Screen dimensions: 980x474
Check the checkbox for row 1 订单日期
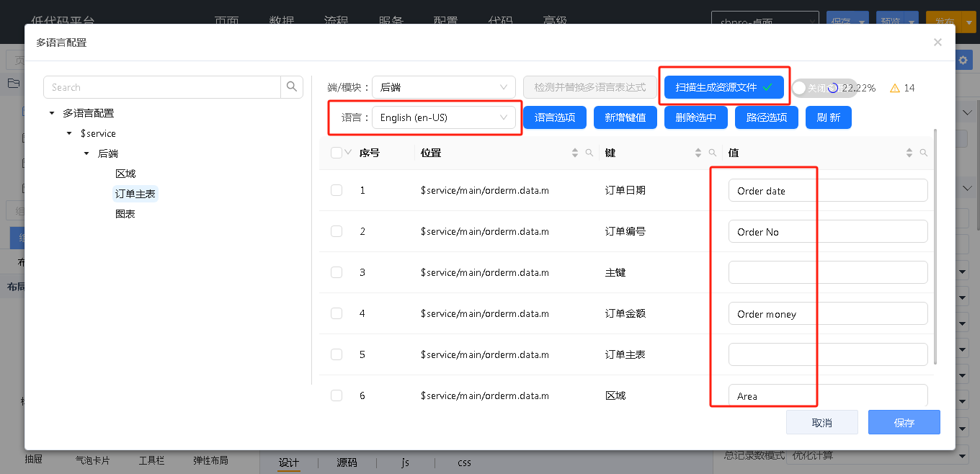pos(337,190)
